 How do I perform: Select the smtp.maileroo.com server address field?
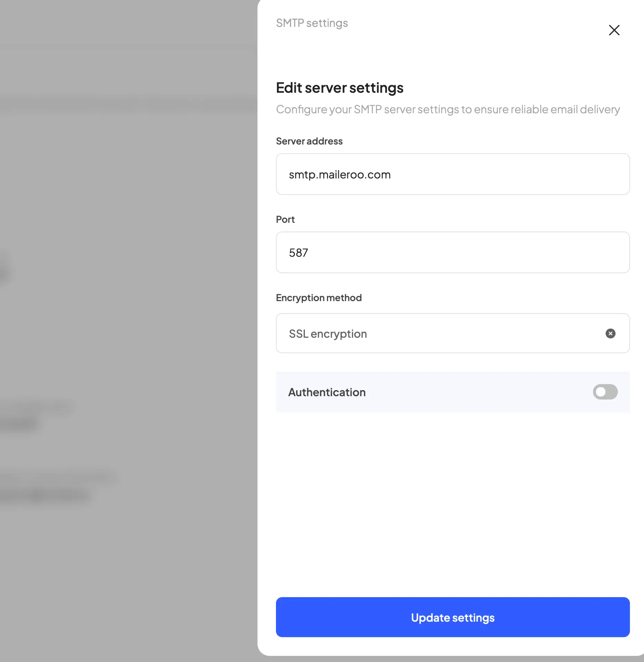pyautogui.click(x=453, y=174)
